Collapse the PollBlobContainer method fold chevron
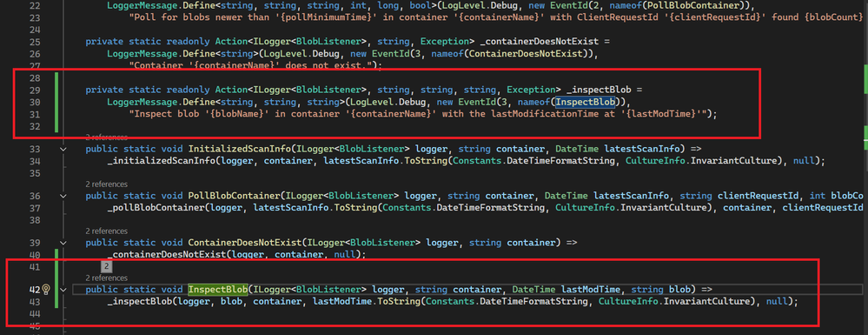 [63, 196]
